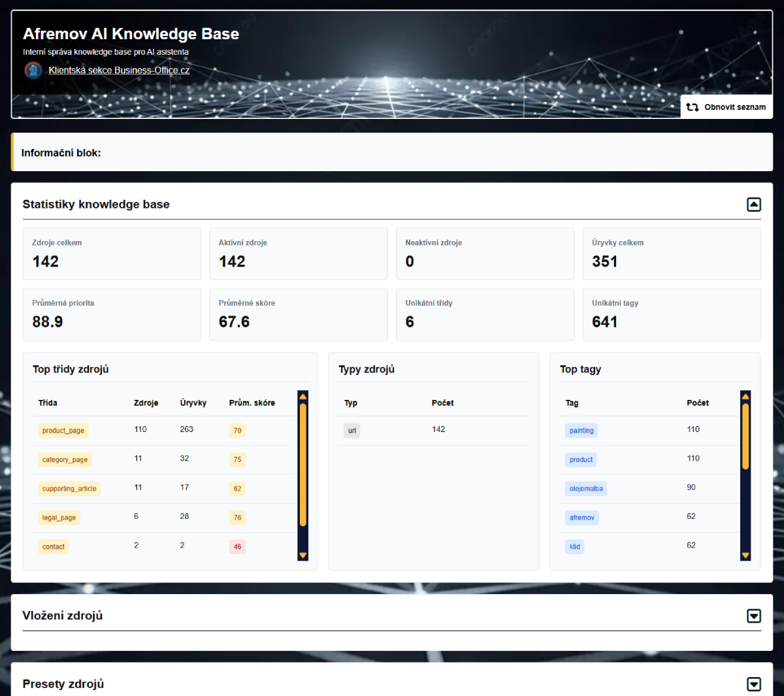Select the url type badge under Typy zdrojů
Screen dimensions: 784x696
pyautogui.click(x=351, y=430)
